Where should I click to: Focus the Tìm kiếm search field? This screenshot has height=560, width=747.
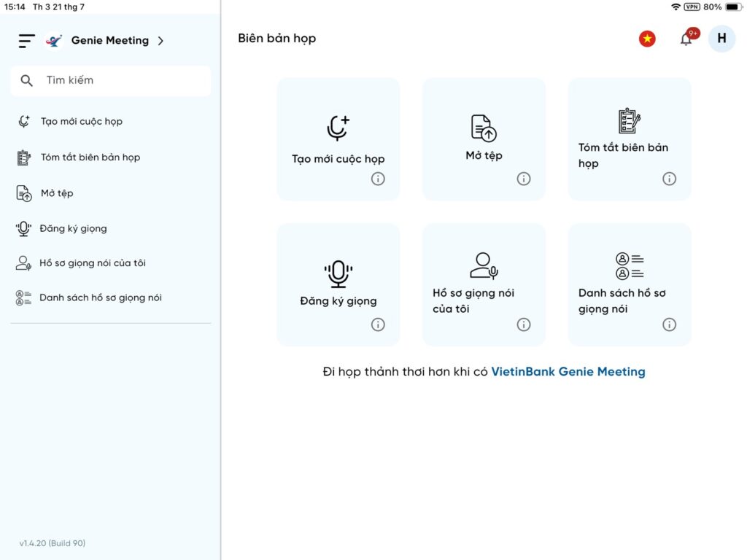coord(111,80)
